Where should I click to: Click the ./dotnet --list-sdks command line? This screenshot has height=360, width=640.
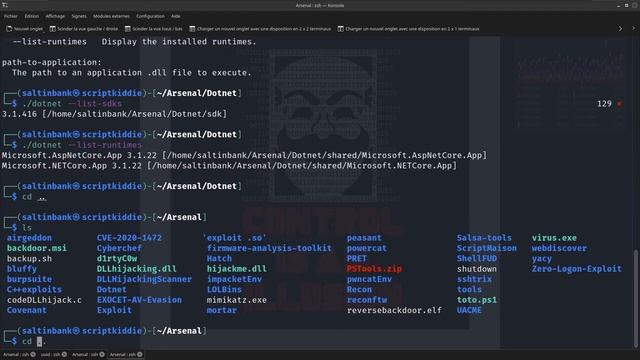coord(72,104)
